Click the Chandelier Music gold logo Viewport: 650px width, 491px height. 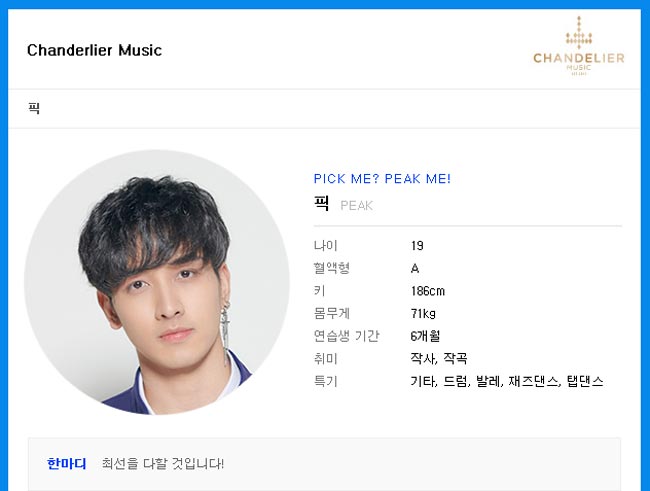(579, 46)
